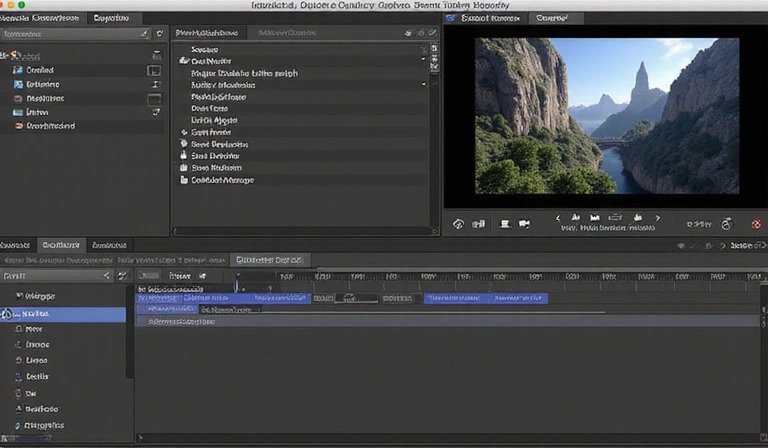Click the right chevron in the preview control strip
Screen dimensions: 768x448
pos(659,217)
